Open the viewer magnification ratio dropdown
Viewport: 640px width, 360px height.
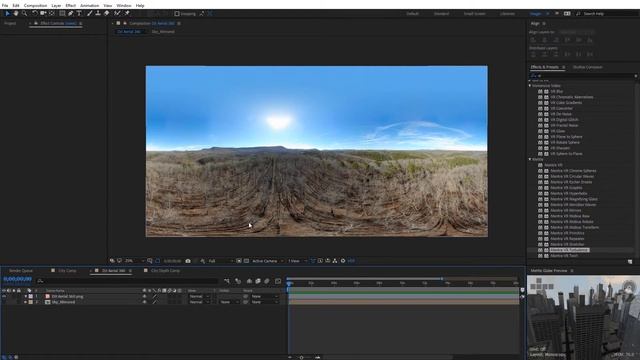[x=134, y=261]
